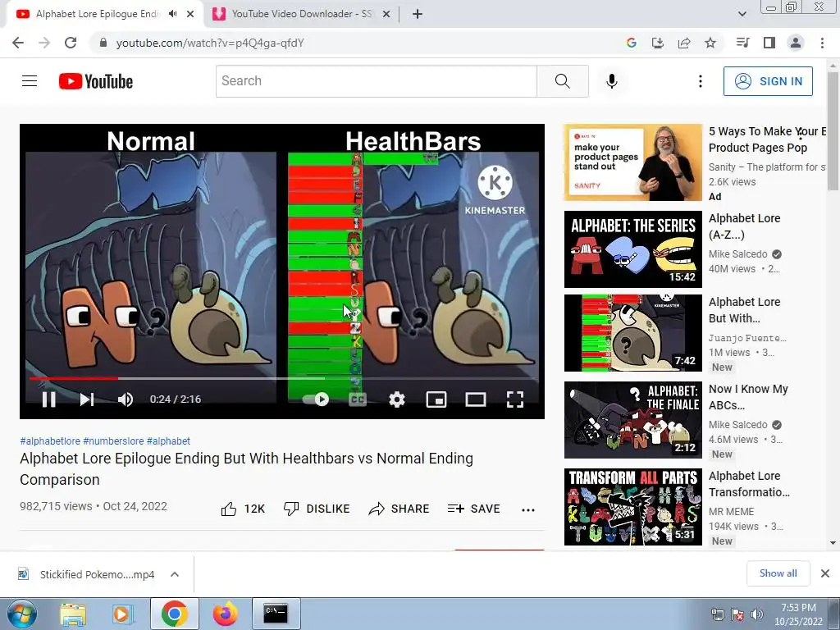Viewport: 840px width, 630px height.
Task: Start voice search with microphone
Action: (x=612, y=81)
